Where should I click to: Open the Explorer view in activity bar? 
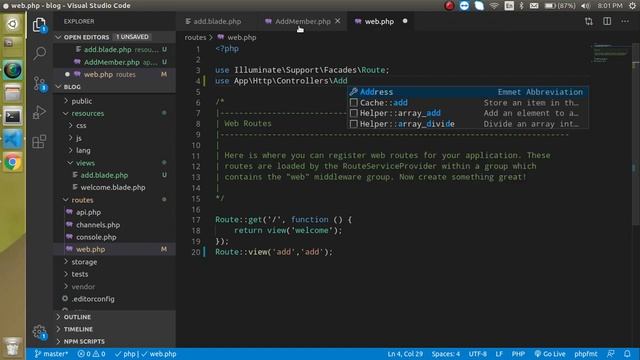[x=39, y=25]
